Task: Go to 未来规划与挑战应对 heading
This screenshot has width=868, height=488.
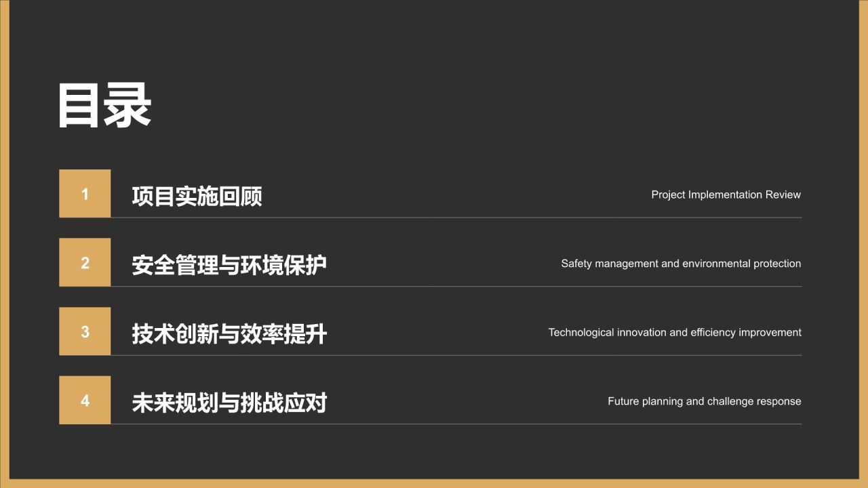Action: pyautogui.click(x=229, y=403)
